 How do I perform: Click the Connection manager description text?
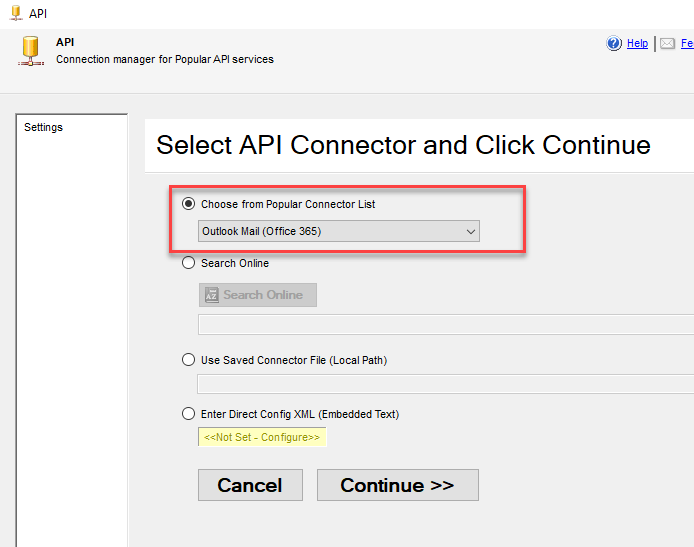165,60
